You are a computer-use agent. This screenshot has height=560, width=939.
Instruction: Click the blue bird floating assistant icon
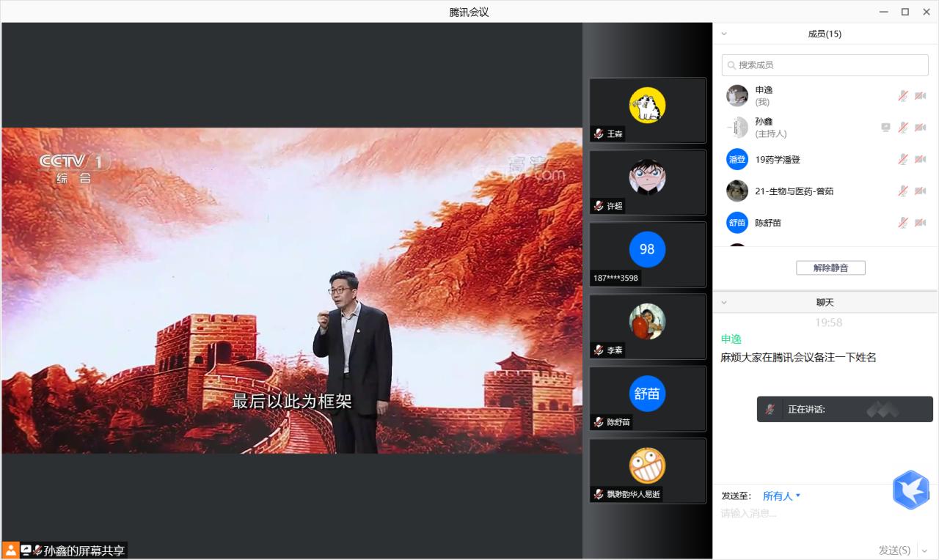click(x=910, y=490)
